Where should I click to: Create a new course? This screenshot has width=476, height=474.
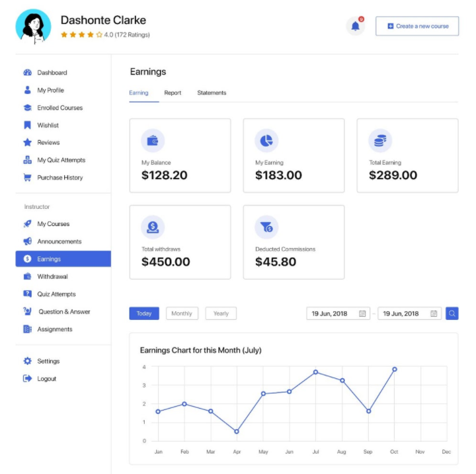[x=417, y=26]
